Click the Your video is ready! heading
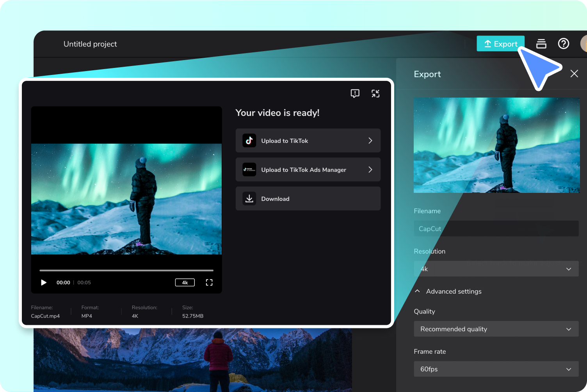587x392 pixels. pos(277,113)
